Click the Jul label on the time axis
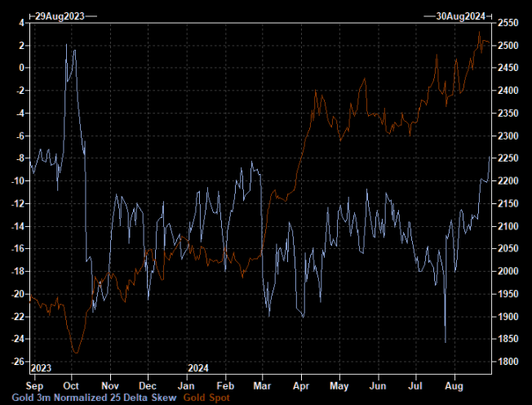Image resolution: width=532 pixels, height=405 pixels. pyautogui.click(x=416, y=384)
